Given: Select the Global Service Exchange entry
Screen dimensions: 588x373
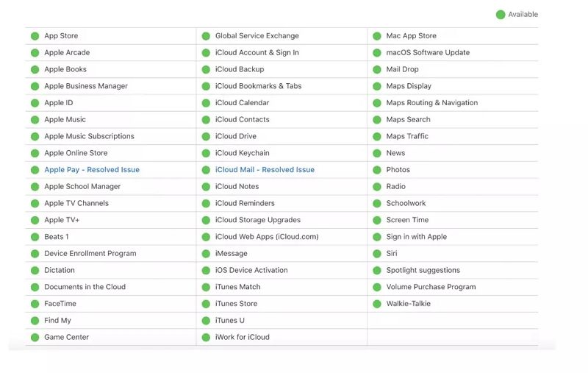Looking at the screenshot, I should pyautogui.click(x=257, y=36).
